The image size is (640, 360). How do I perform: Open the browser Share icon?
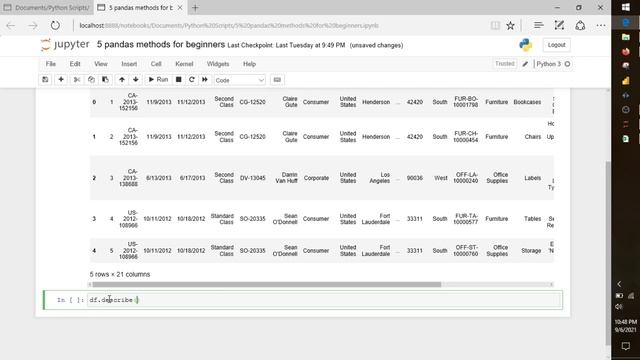click(x=580, y=25)
